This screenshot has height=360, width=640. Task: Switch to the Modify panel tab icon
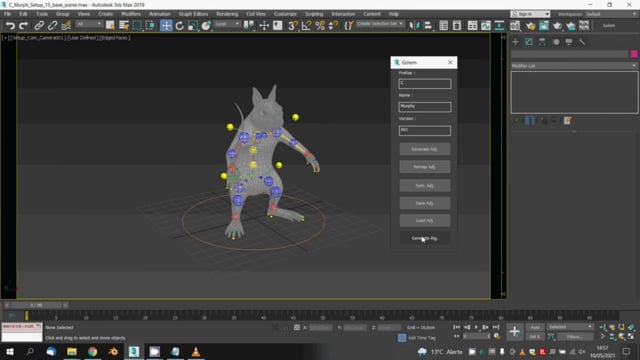(529, 42)
